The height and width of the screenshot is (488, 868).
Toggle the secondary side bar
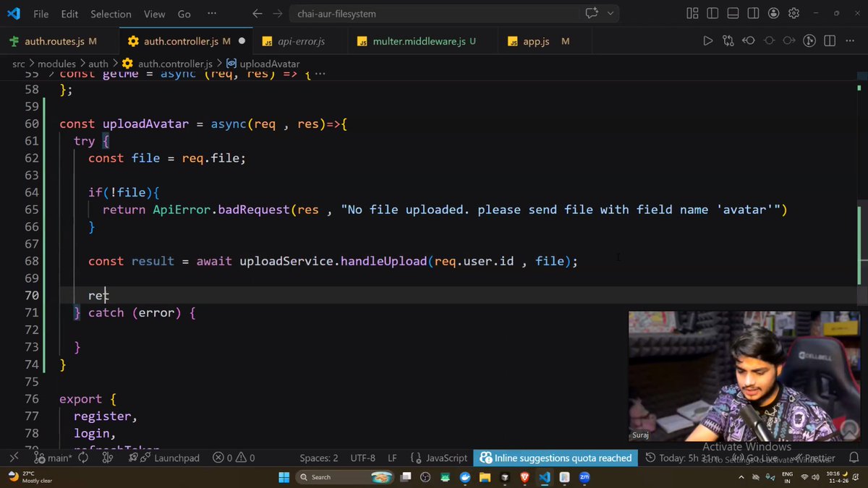coord(753,13)
